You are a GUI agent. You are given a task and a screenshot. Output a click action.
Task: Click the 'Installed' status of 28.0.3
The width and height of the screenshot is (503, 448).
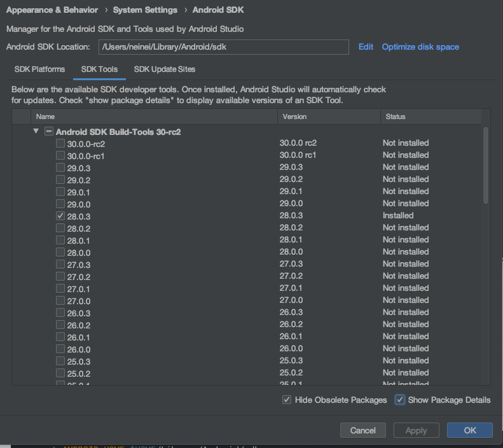[398, 215]
